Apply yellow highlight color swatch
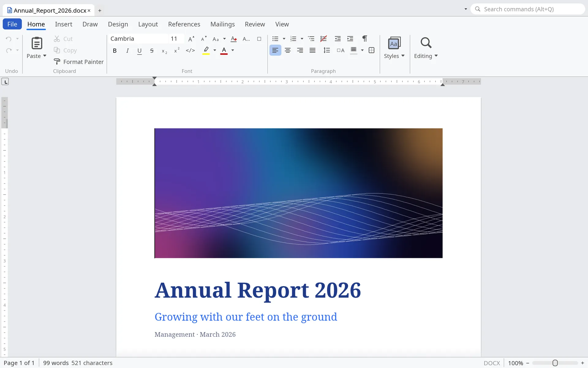Screen dimensions: 588x368 (206, 50)
